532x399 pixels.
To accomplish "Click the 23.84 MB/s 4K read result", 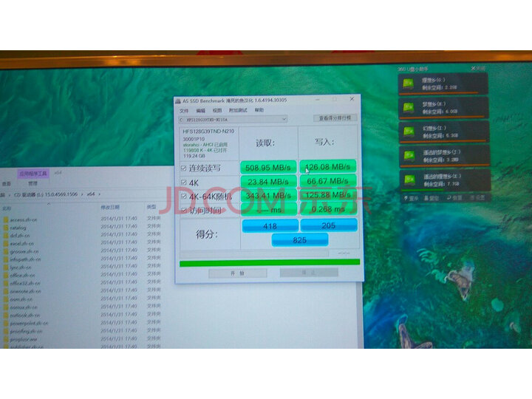I will pos(268,182).
